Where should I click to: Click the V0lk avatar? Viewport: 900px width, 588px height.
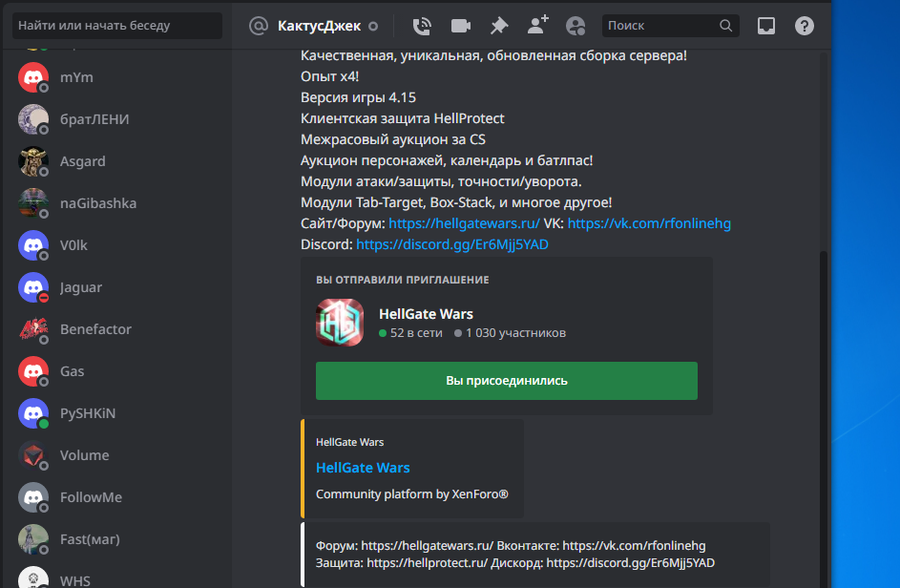pos(33,245)
